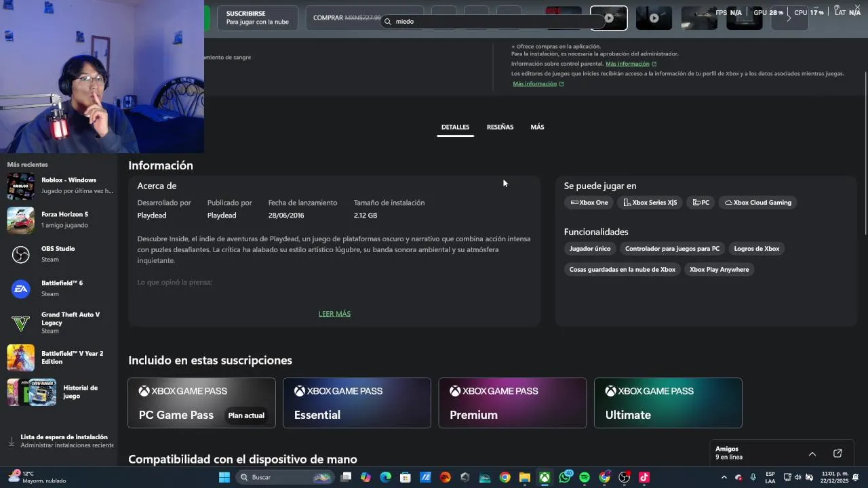Go to next screenshot with arrow
Viewport: 868px width, 488px height.
click(x=788, y=18)
